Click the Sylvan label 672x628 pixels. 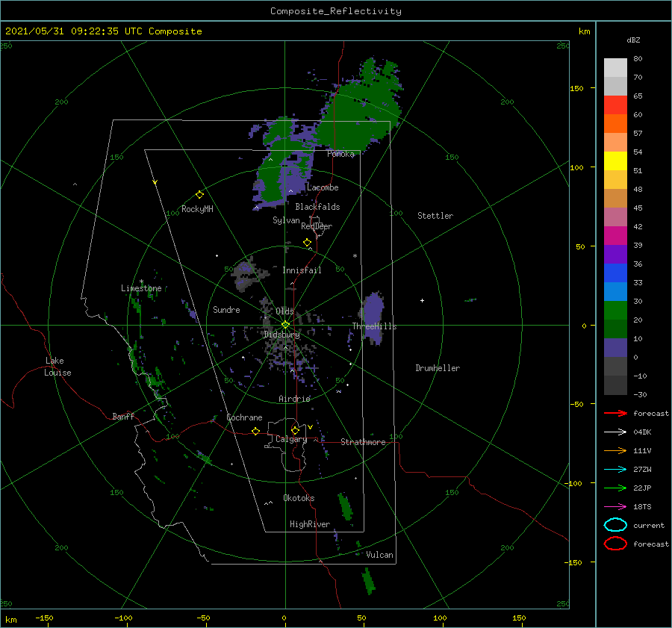coord(286,220)
